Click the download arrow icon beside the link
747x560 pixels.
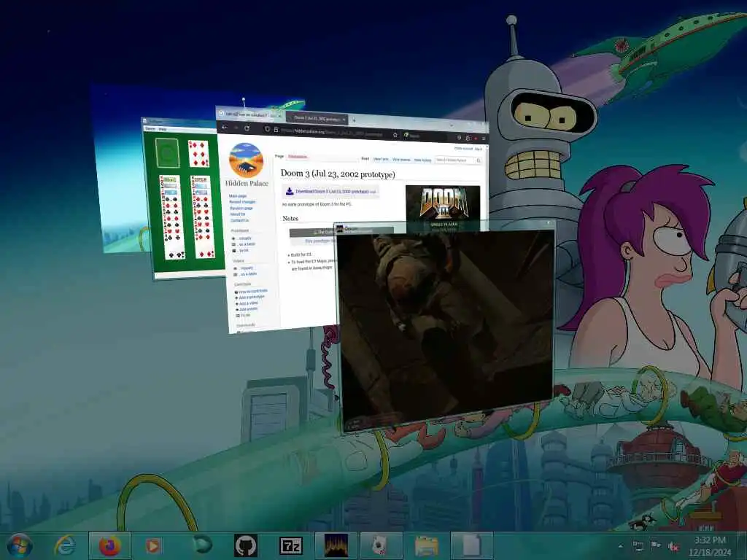click(289, 191)
